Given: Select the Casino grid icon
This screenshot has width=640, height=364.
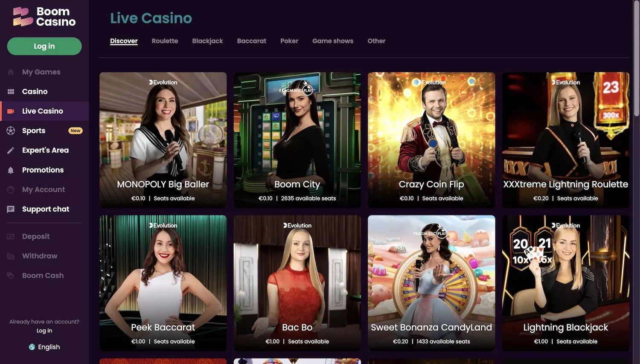Looking at the screenshot, I should pos(11,92).
